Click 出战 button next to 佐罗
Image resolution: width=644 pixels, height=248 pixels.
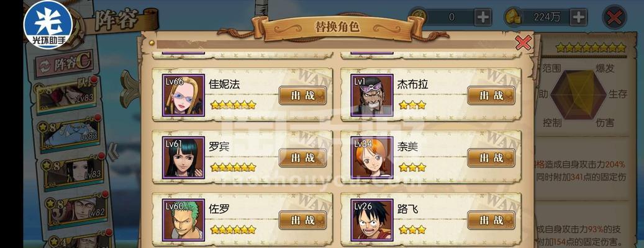302,220
